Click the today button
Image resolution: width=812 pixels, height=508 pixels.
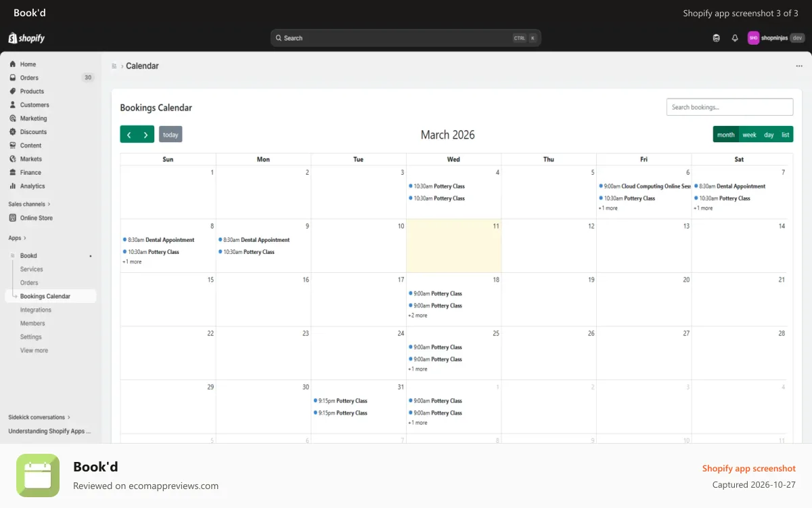pyautogui.click(x=171, y=135)
